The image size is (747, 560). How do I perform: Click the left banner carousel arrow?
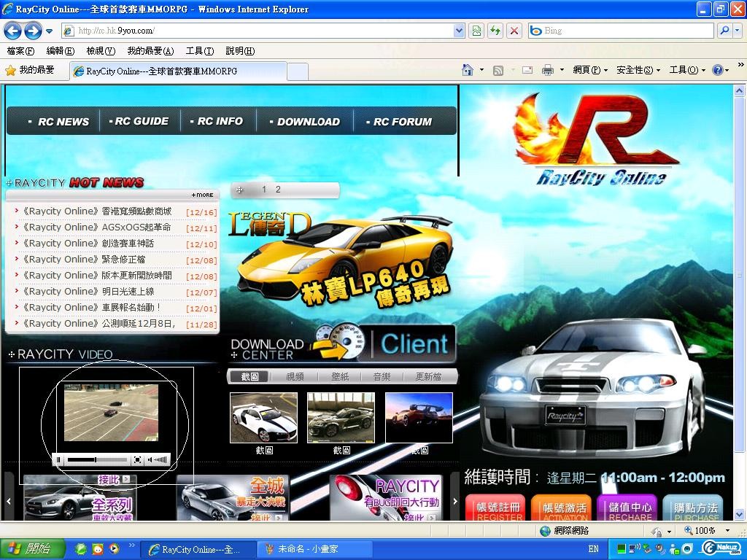coord(9,500)
